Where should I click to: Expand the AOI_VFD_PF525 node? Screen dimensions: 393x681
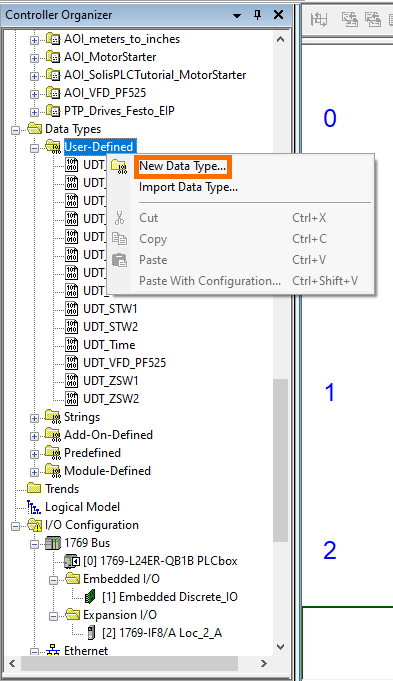34,94
